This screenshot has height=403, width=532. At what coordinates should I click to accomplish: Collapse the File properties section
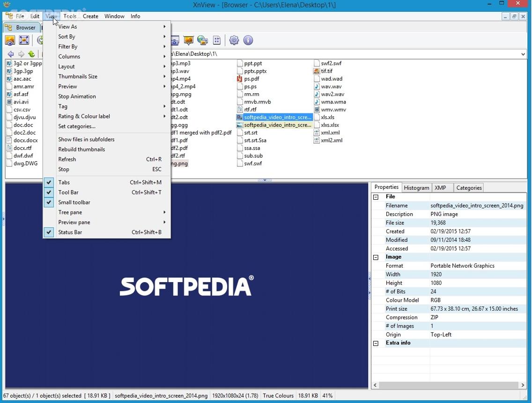click(x=376, y=197)
